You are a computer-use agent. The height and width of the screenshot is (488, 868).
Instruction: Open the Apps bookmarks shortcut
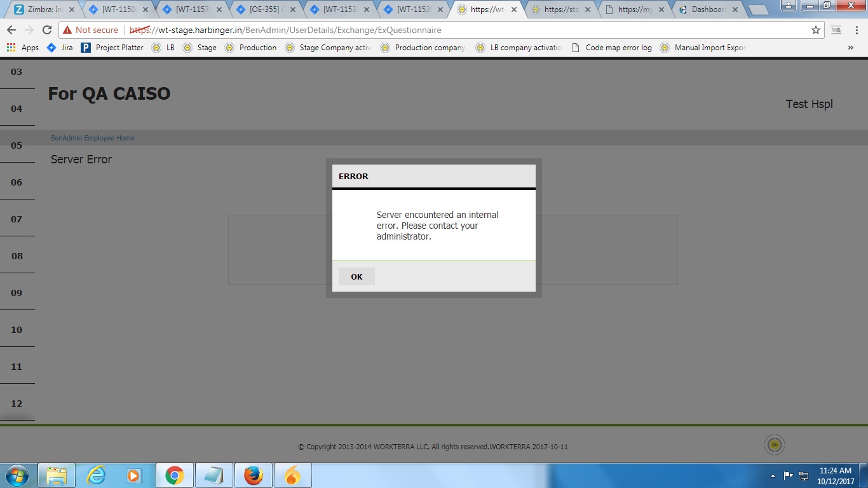pos(23,48)
